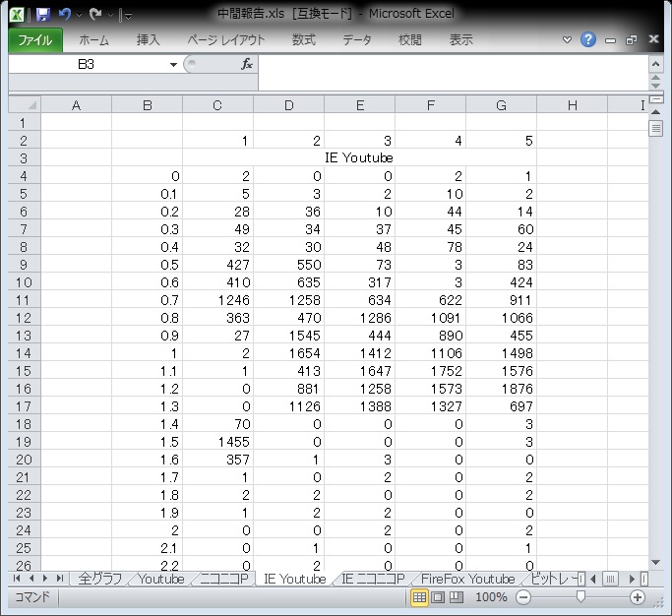
Task: Switch to the IE ニコニコP sheet tab
Action: (373, 579)
